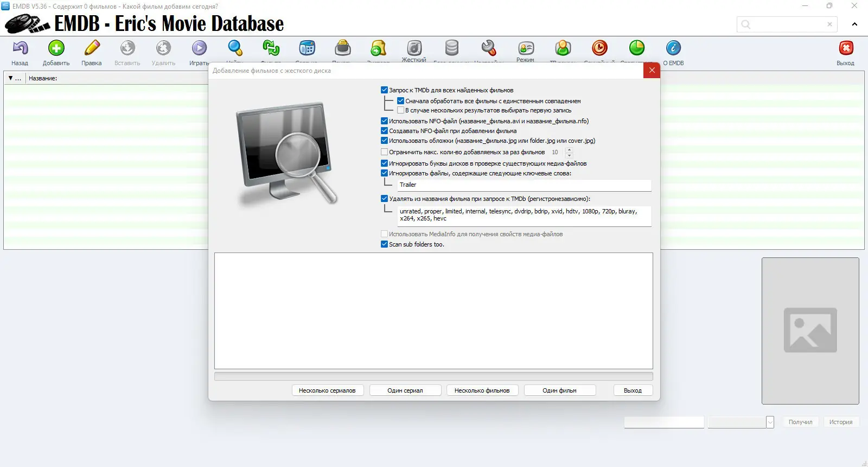Viewport: 868px width, 467px height.
Task: Open settings via the wrench toolbar icon
Action: [x=489, y=48]
